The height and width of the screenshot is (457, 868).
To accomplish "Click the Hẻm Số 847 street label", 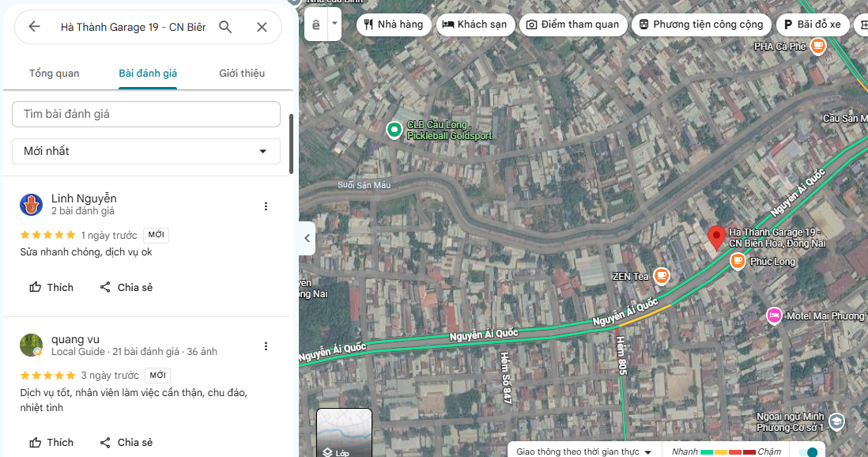I will (x=506, y=378).
